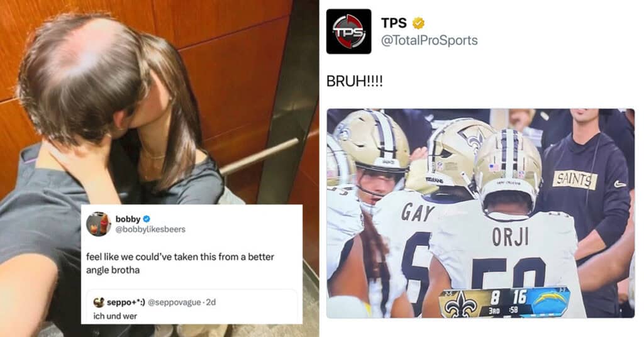Click the bobby profile avatar
Viewport: 644px width, 337px height.
[x=99, y=224]
